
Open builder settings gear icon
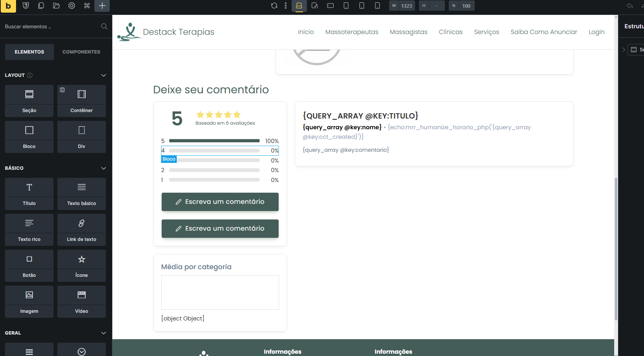pyautogui.click(x=71, y=6)
